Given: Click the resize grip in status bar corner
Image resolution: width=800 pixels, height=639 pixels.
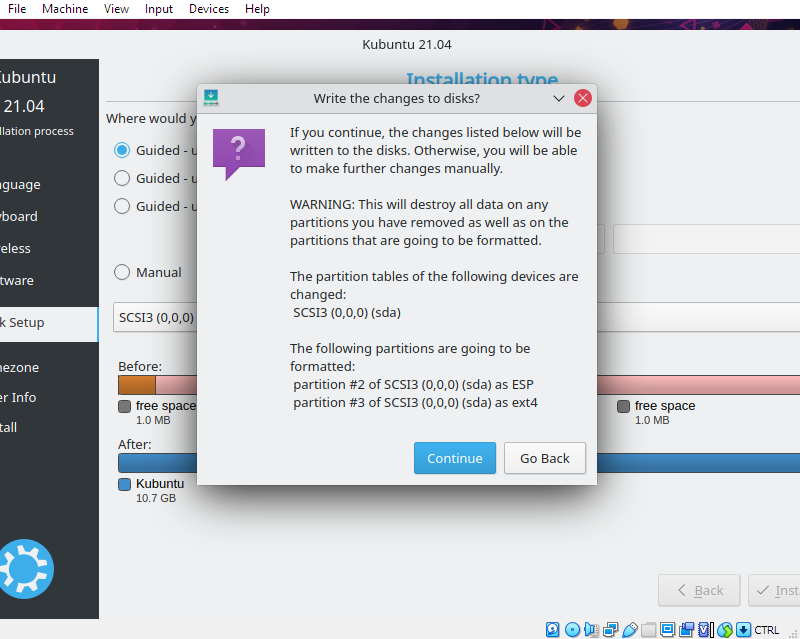Looking at the screenshot, I should tap(793, 633).
